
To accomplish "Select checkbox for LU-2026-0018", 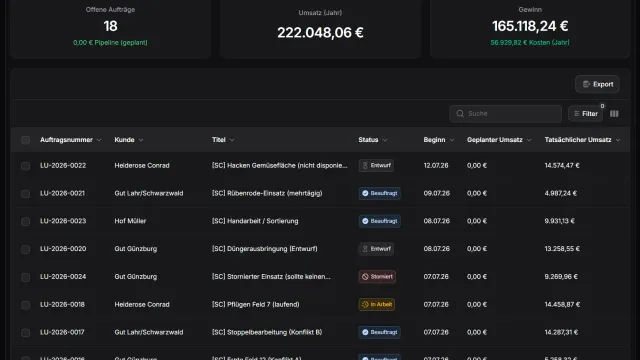I will tap(25, 304).
